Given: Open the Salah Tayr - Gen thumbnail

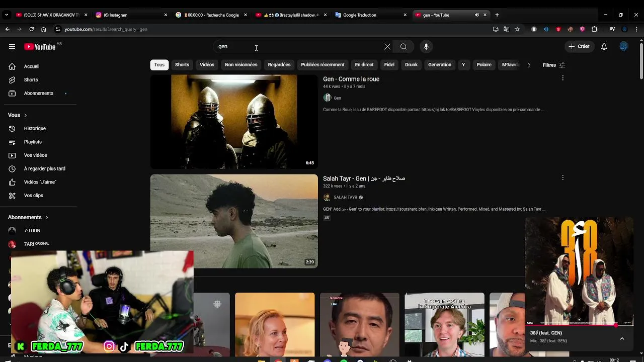Looking at the screenshot, I should [234, 221].
